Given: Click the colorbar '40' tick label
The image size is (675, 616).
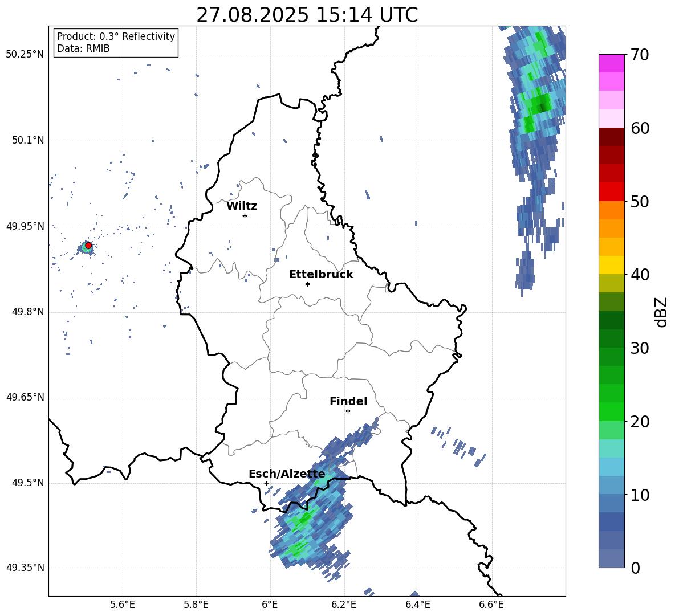Looking at the screenshot, I should [640, 275].
